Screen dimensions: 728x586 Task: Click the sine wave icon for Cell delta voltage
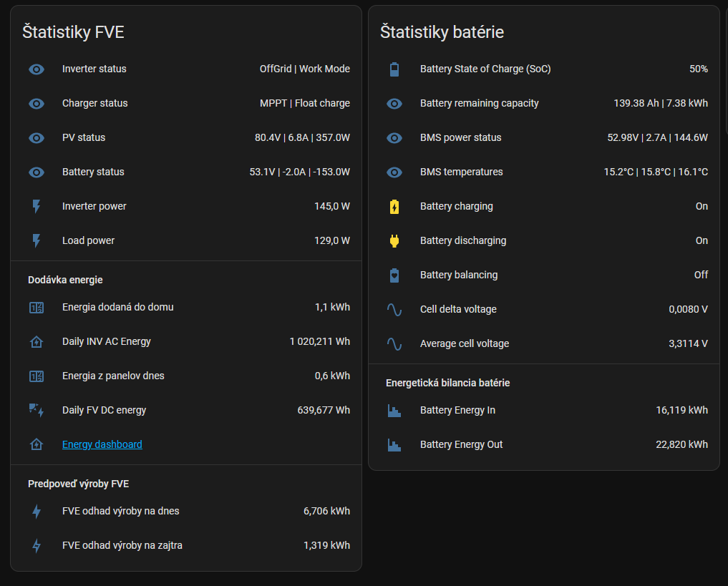pyautogui.click(x=394, y=310)
